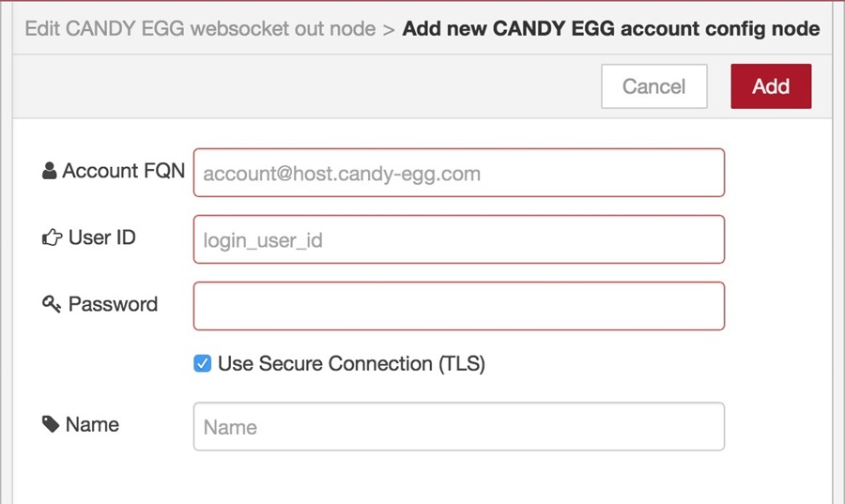This screenshot has height=504, width=845.
Task: Click the key icon next to Password
Action: [52, 304]
